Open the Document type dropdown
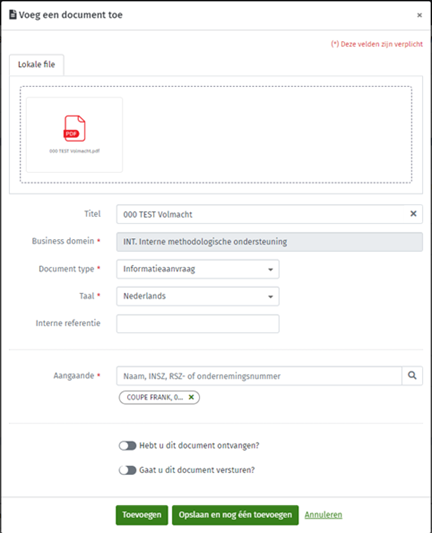The width and height of the screenshot is (432, 533). point(198,269)
